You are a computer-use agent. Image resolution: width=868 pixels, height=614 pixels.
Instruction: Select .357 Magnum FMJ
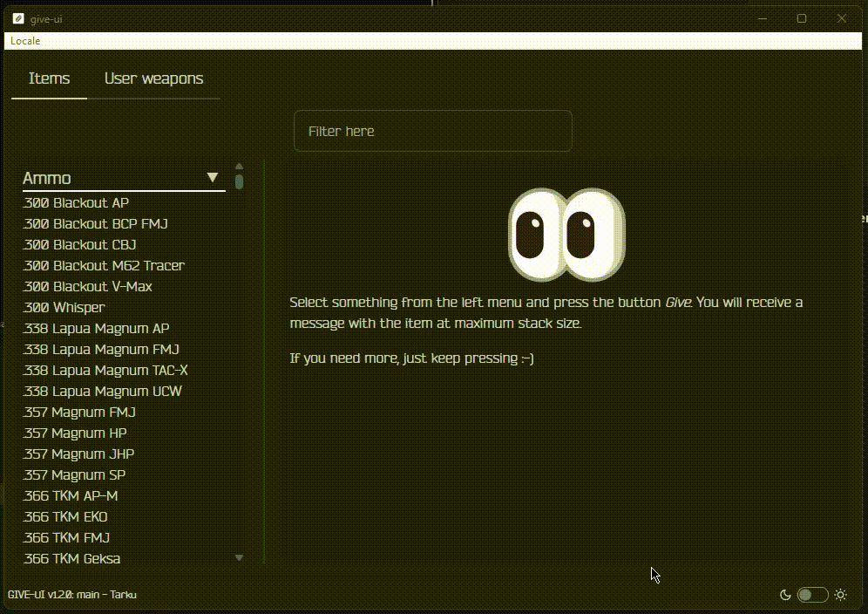click(x=79, y=413)
